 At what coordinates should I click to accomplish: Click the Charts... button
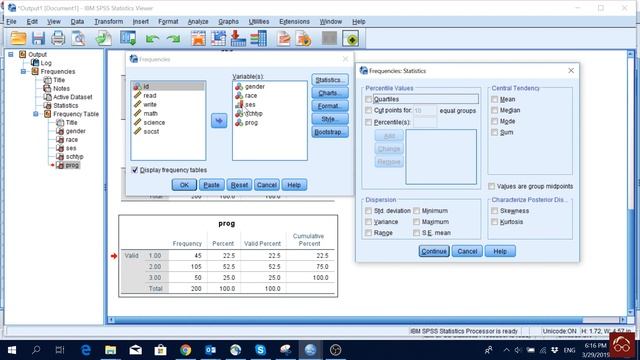tap(330, 93)
